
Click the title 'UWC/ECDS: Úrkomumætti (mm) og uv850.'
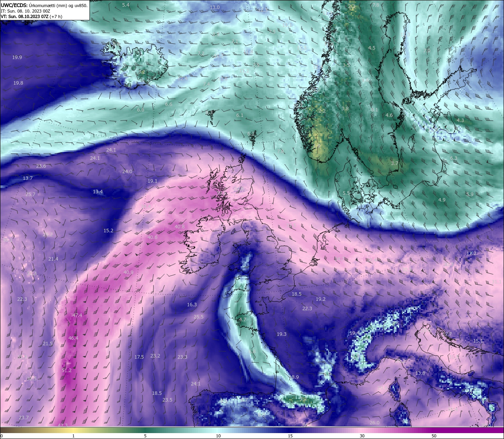coord(44,6)
